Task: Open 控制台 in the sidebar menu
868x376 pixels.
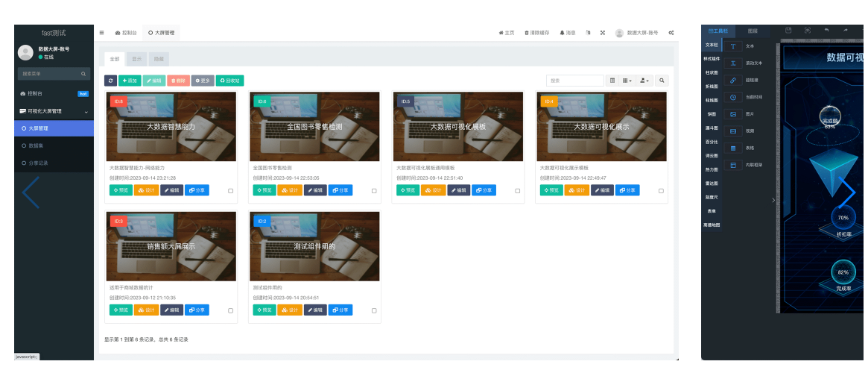Action: pyautogui.click(x=54, y=94)
